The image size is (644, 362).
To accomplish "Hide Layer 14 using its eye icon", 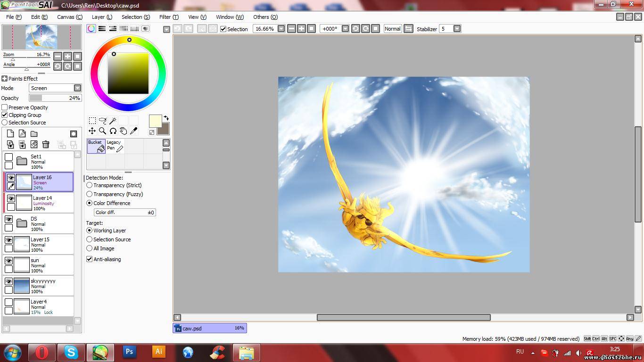I will click(10, 199).
